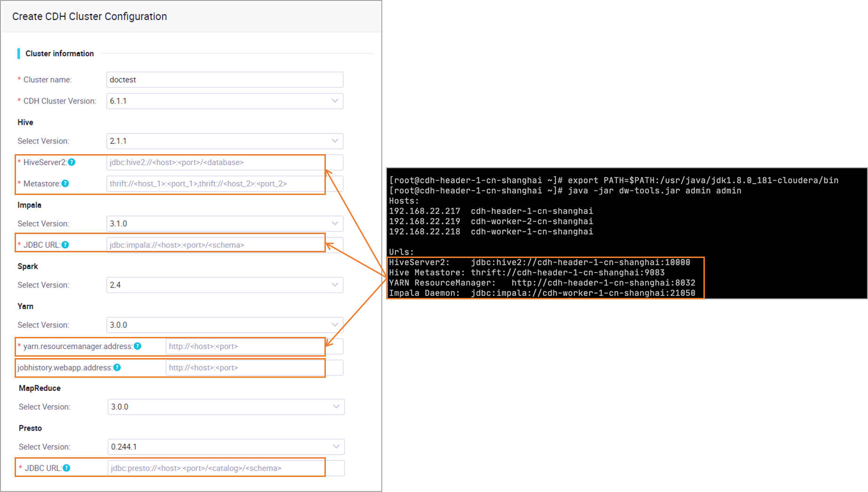868x492 pixels.
Task: Expand the Hive version dropdown showing 2.1.1
Action: 225,141
